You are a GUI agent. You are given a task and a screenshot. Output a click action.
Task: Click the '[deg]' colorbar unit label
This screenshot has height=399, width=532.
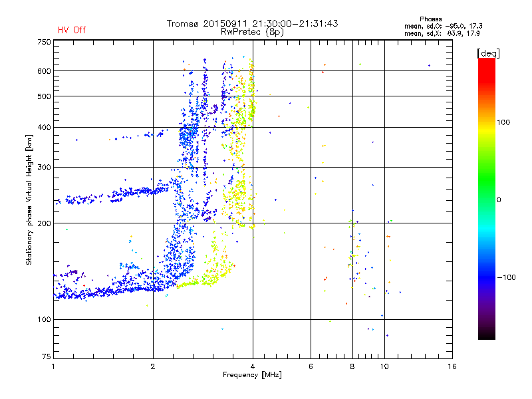tap(488, 53)
